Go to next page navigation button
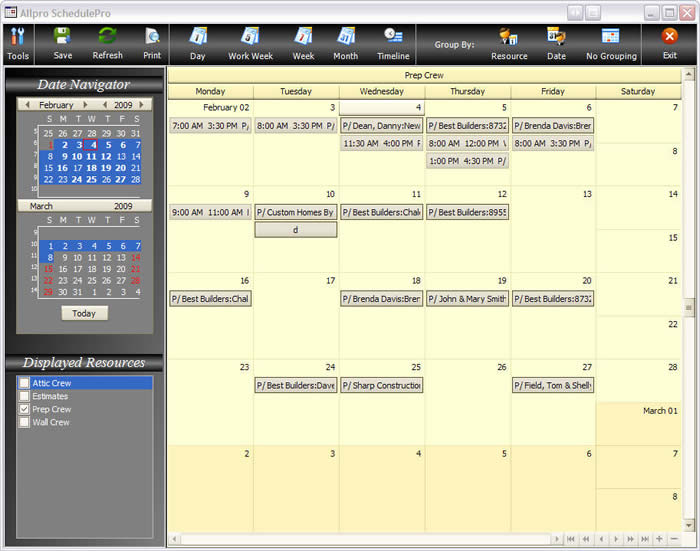Viewport: 700px width, 551px height. (630, 539)
